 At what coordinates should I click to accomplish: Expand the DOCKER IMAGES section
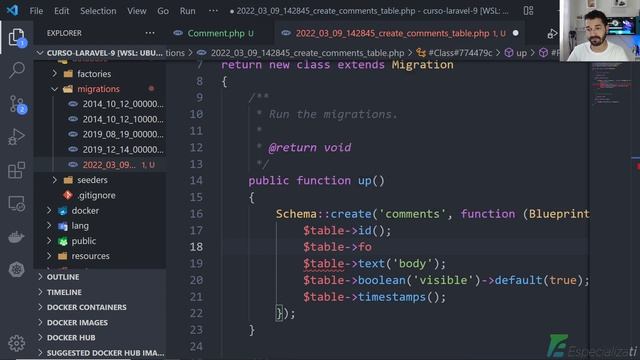100,322
